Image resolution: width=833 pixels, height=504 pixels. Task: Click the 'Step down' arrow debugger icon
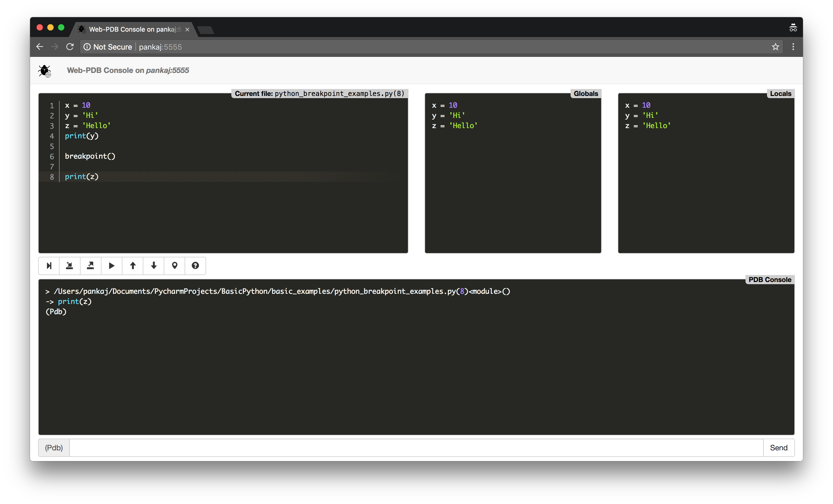point(154,266)
